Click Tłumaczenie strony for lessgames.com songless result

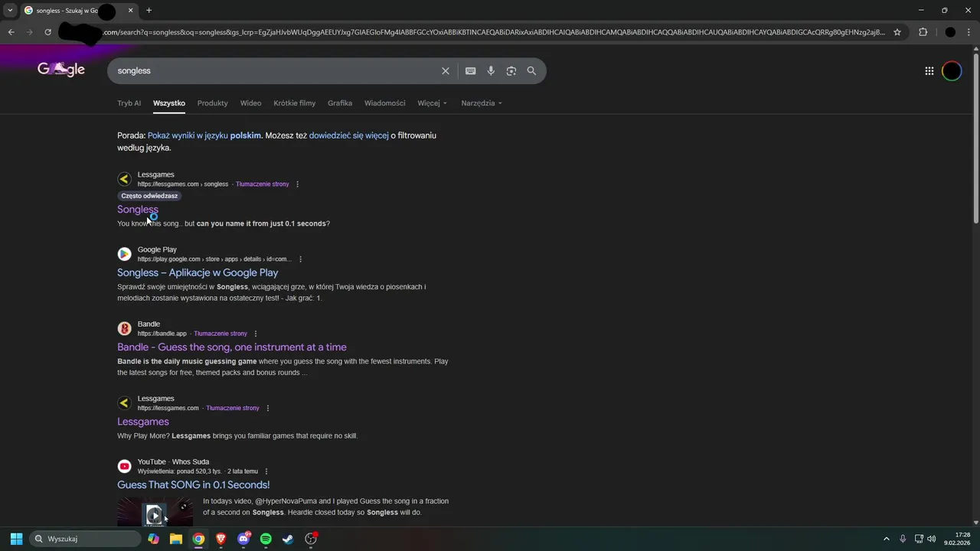262,184
